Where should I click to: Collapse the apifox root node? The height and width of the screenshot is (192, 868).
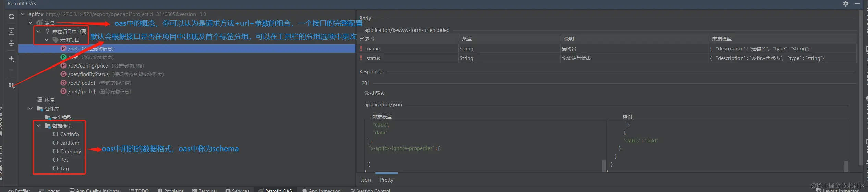[x=23, y=14]
